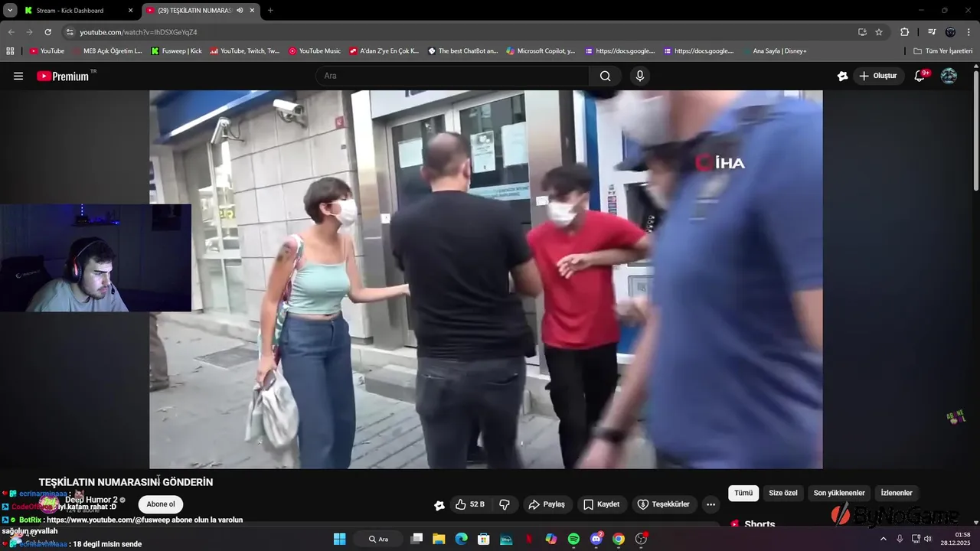Select the Son yüklenenler filter chip
Viewport: 980px width, 551px height.
tap(839, 493)
